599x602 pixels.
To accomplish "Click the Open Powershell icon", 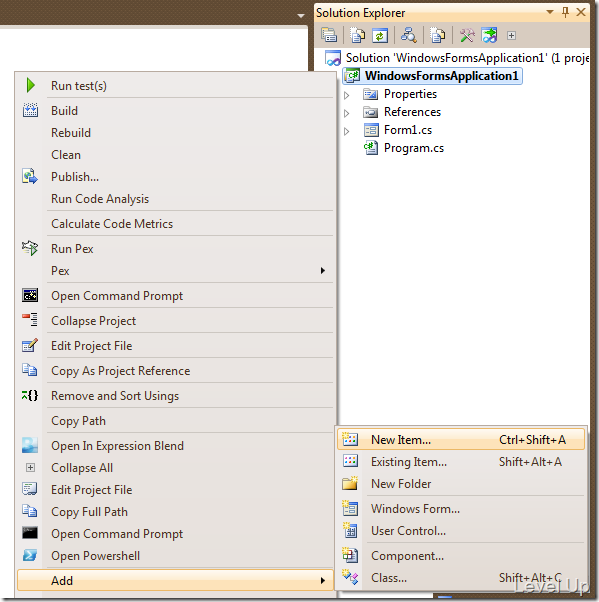I will point(30,555).
